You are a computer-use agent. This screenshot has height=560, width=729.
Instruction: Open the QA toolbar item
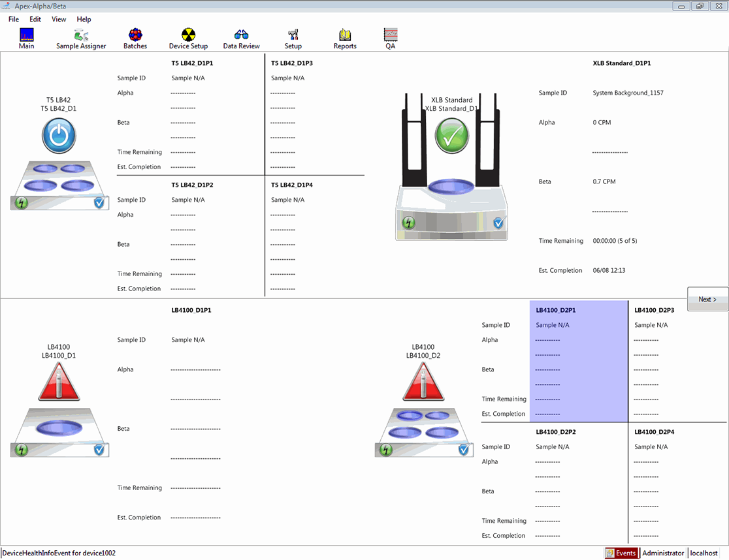pyautogui.click(x=391, y=39)
